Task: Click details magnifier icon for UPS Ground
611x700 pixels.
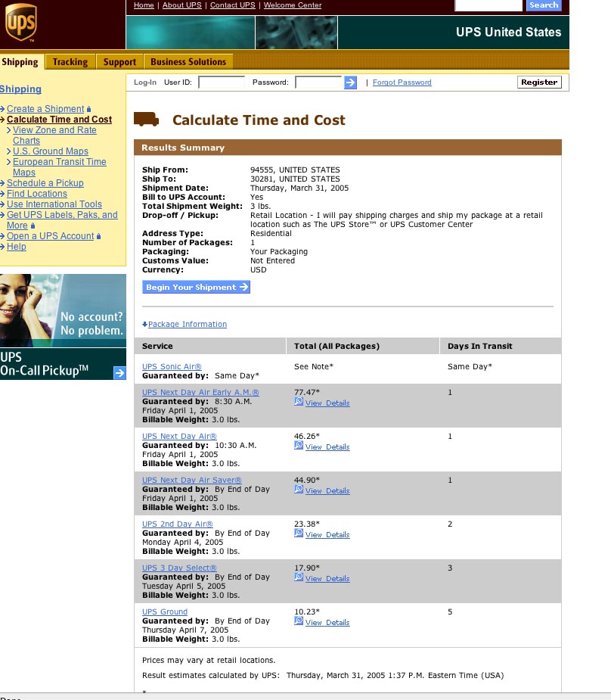Action: [x=299, y=621]
